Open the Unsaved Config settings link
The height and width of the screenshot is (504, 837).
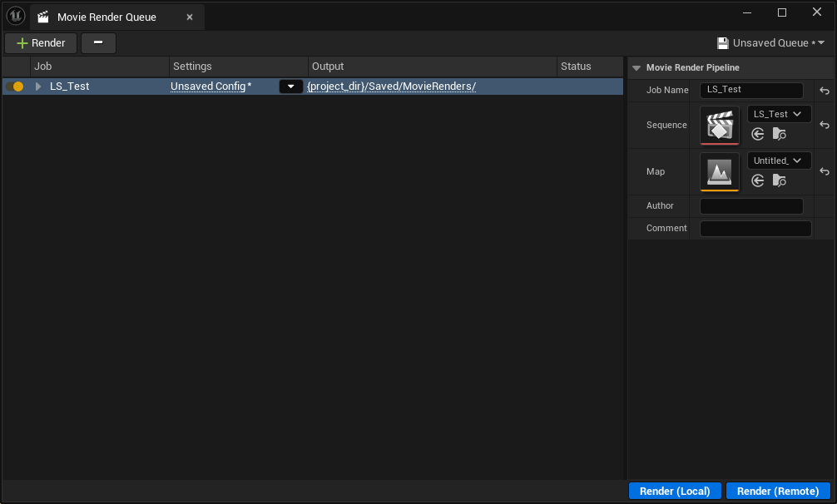point(210,86)
